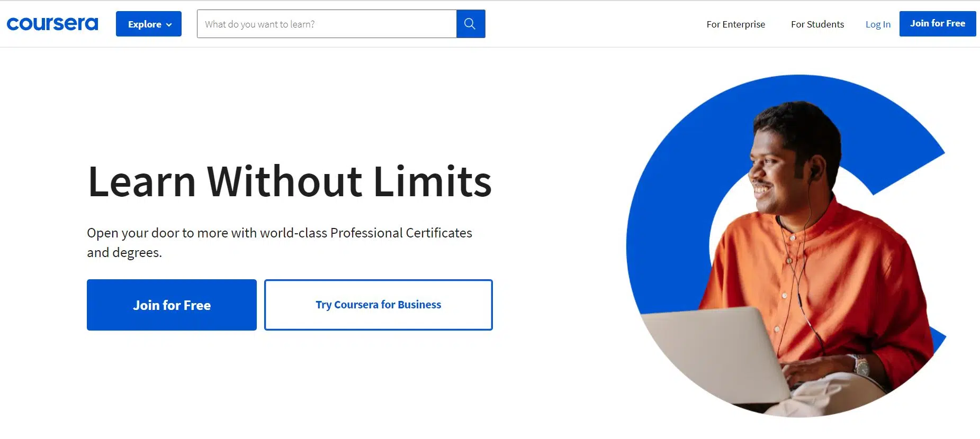Click Log In in the navigation bar
The height and width of the screenshot is (439, 980).
point(877,24)
